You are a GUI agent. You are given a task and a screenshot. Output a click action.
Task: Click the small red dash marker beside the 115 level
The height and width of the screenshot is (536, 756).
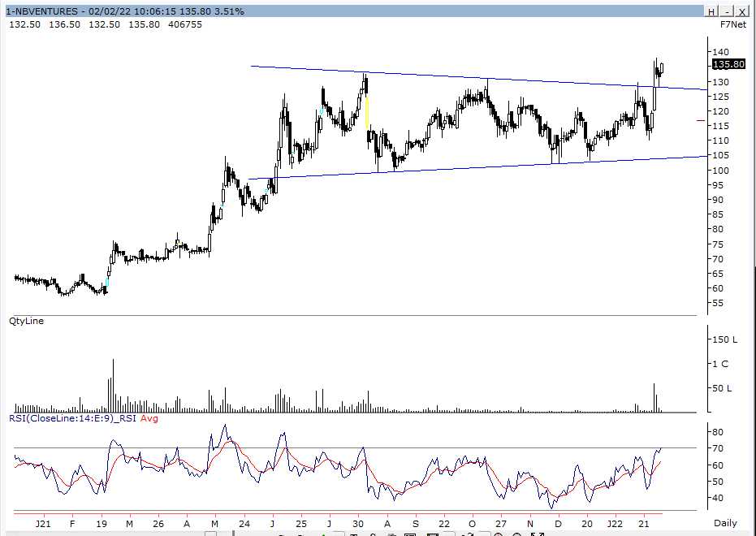[x=701, y=121]
